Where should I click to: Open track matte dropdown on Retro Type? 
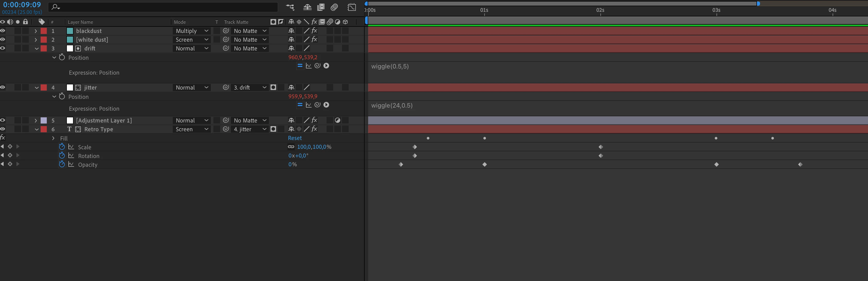249,129
